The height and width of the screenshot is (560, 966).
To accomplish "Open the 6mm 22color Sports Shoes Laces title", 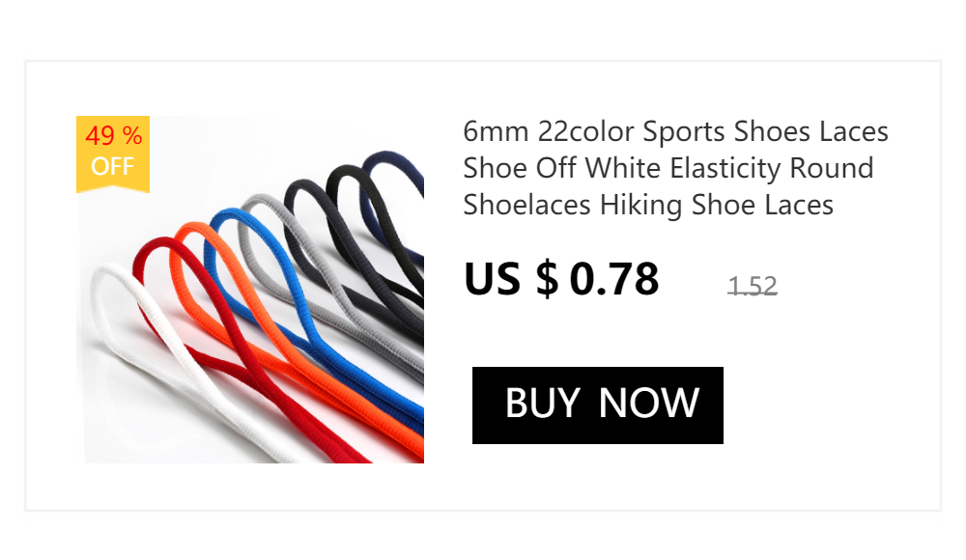I will tap(676, 168).
